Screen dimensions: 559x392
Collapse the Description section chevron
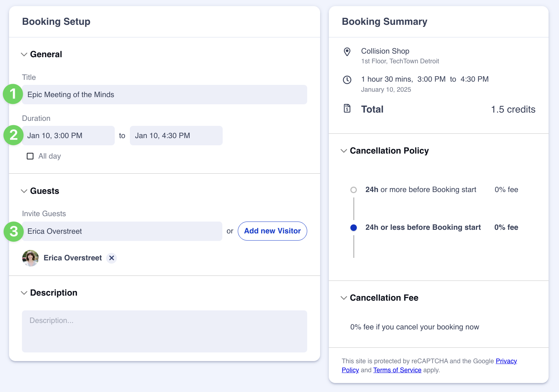tap(24, 293)
